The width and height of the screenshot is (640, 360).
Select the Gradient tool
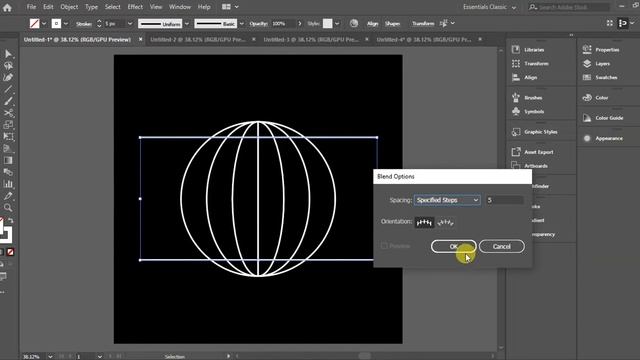8,160
